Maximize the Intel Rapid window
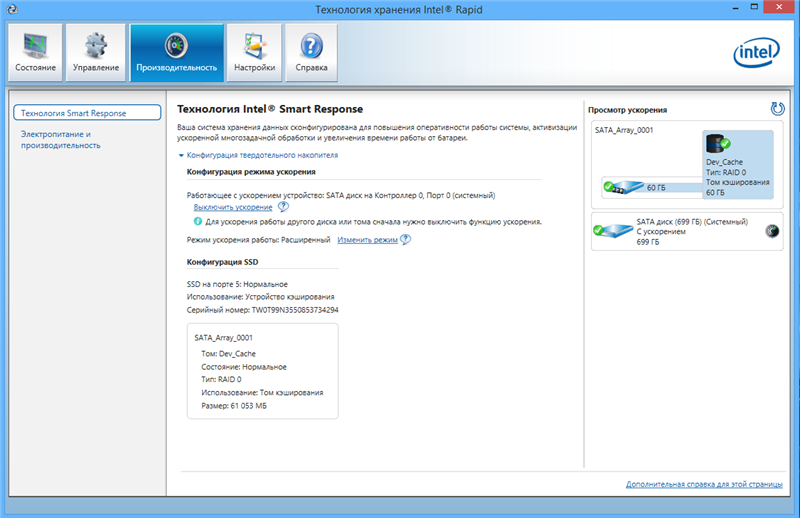This screenshot has height=518, width=800. click(x=754, y=7)
